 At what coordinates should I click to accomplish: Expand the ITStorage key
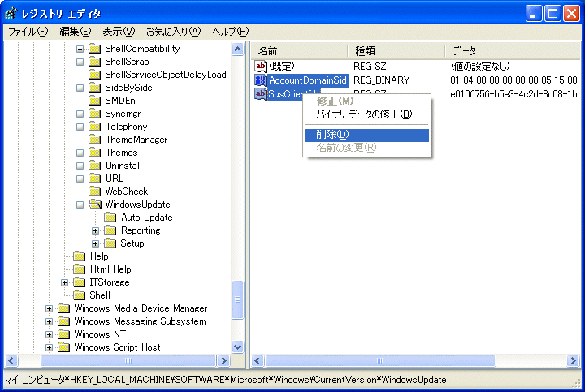[x=64, y=282]
